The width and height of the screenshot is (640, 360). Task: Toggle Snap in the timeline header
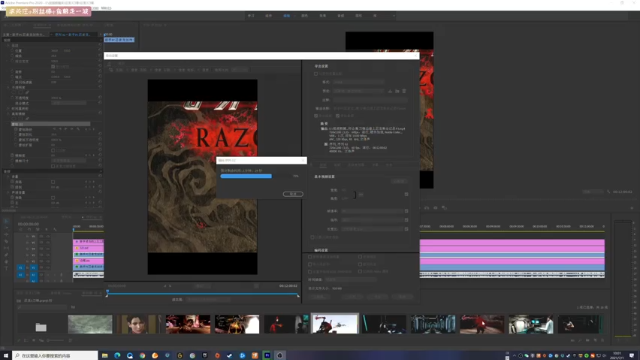point(29,229)
